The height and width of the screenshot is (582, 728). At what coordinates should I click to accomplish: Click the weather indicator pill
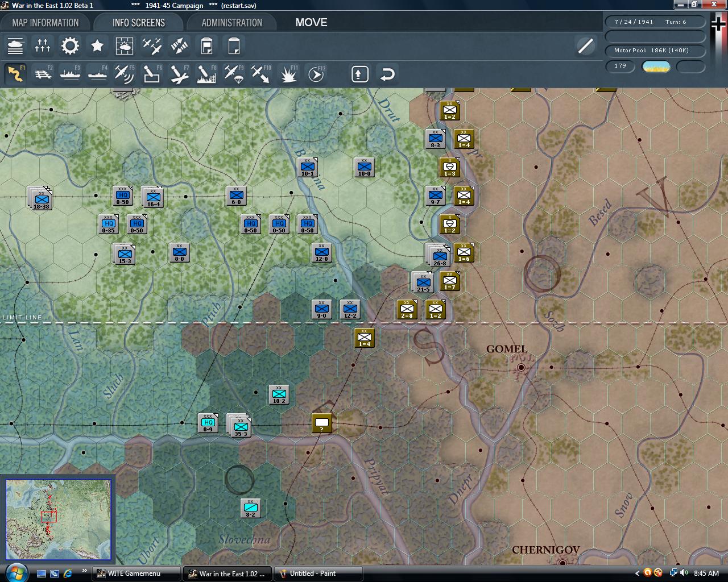tap(656, 66)
